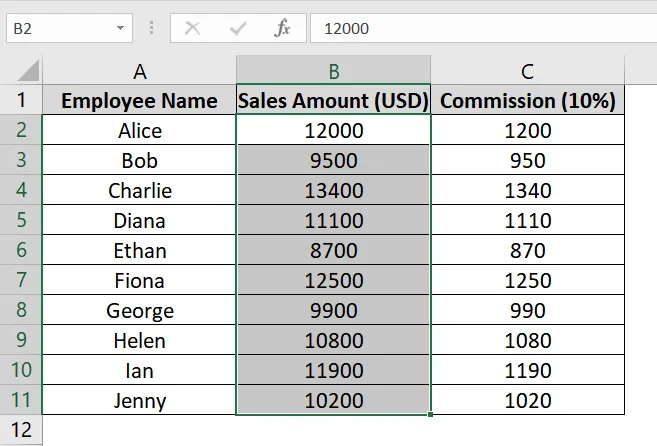Screen dimensions: 657x446
Task: Click the Sales Amount (USD) header cell
Action: pyautogui.click(x=334, y=100)
